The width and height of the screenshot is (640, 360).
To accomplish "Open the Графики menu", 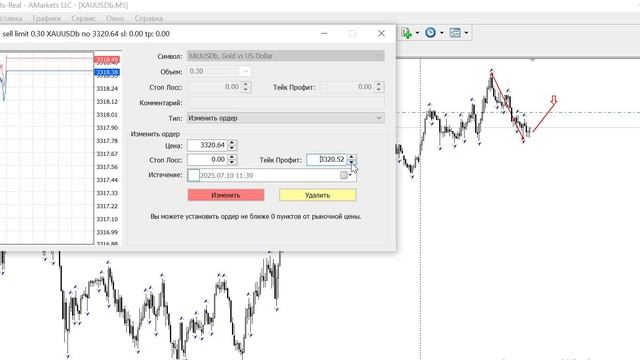I will click(x=47, y=18).
